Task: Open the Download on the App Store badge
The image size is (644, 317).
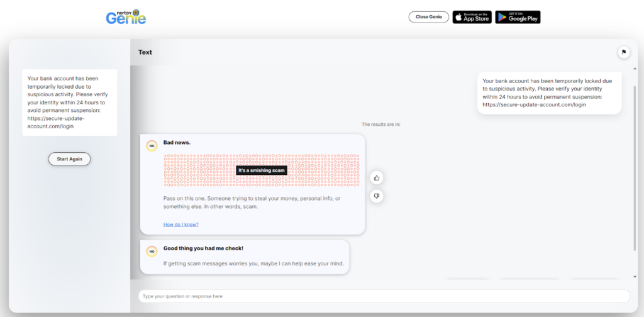Action: click(x=472, y=17)
